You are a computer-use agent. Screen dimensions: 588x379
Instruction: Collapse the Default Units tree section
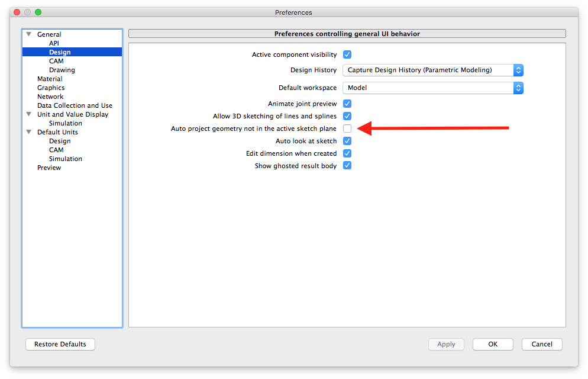(x=29, y=131)
